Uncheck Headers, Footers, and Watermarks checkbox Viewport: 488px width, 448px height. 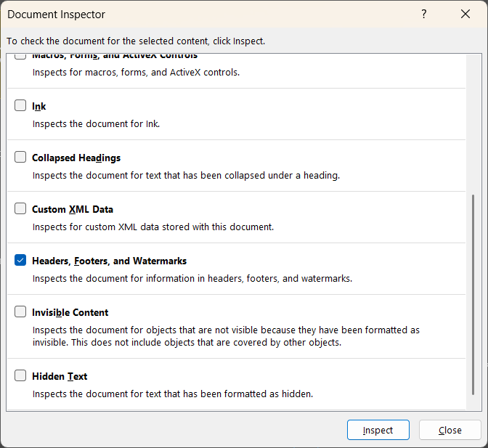click(x=20, y=261)
